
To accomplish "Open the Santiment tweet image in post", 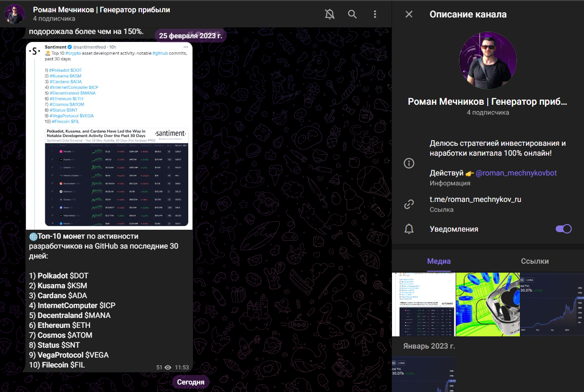I will 109,136.
